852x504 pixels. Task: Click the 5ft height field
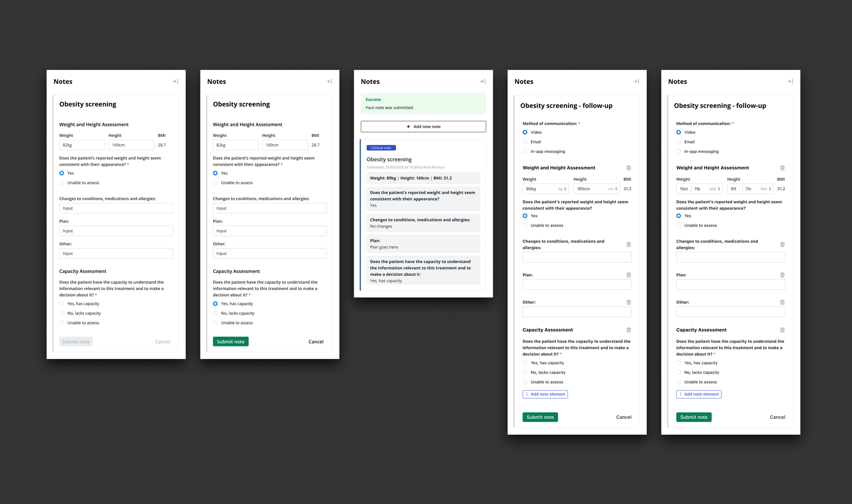[735, 189]
